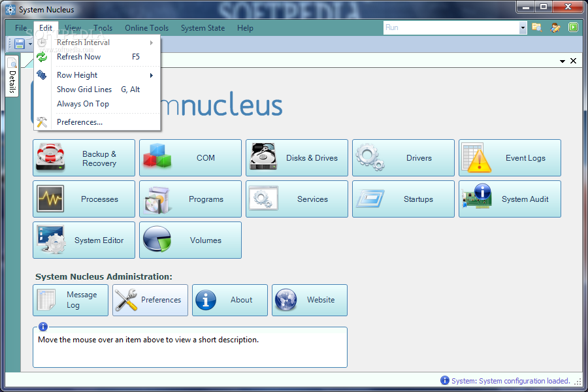The width and height of the screenshot is (588, 392).
Task: Toggle Always On Top option
Action: point(97,104)
